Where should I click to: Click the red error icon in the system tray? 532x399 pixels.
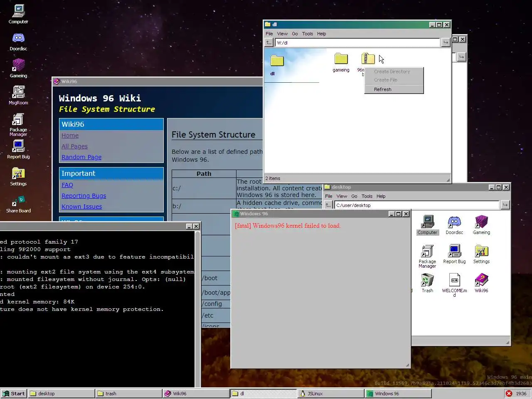tap(509, 393)
